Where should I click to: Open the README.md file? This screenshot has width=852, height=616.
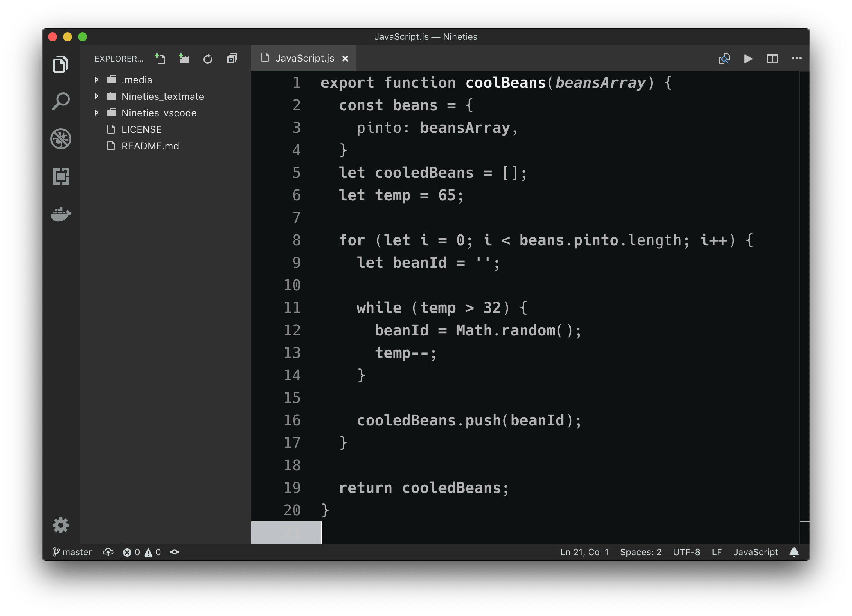pos(150,146)
